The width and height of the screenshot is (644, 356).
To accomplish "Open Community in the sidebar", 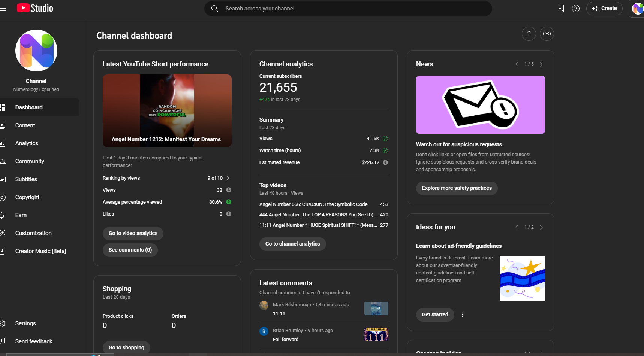I will click(x=39, y=161).
